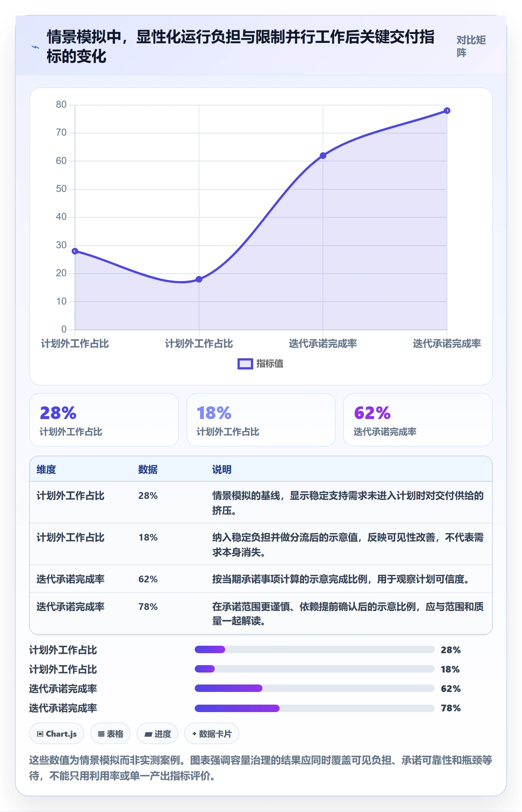Viewport: 522px width, 812px height.
Task: Open the 18% stat card
Action: coord(261,420)
